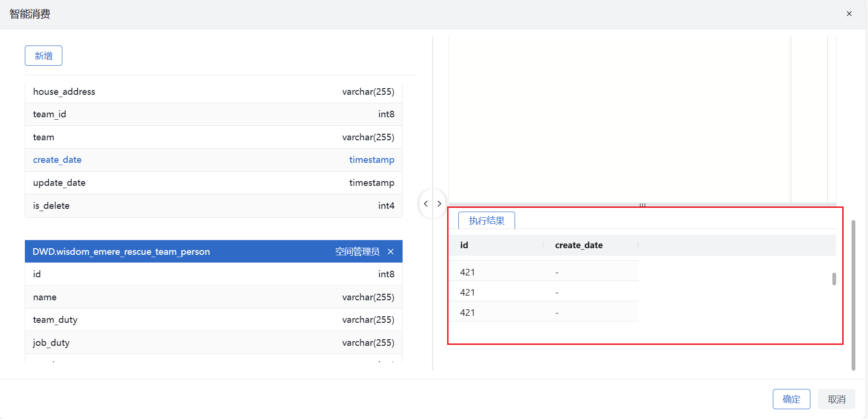Click the horizontal splitter handle above results
This screenshot has height=419, width=868.
coord(643,205)
